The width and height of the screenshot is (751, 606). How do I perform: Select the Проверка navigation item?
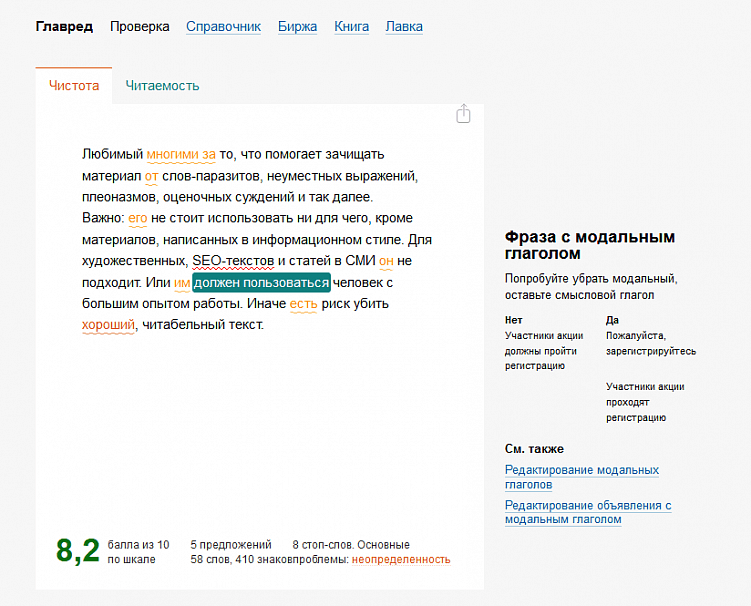click(140, 27)
